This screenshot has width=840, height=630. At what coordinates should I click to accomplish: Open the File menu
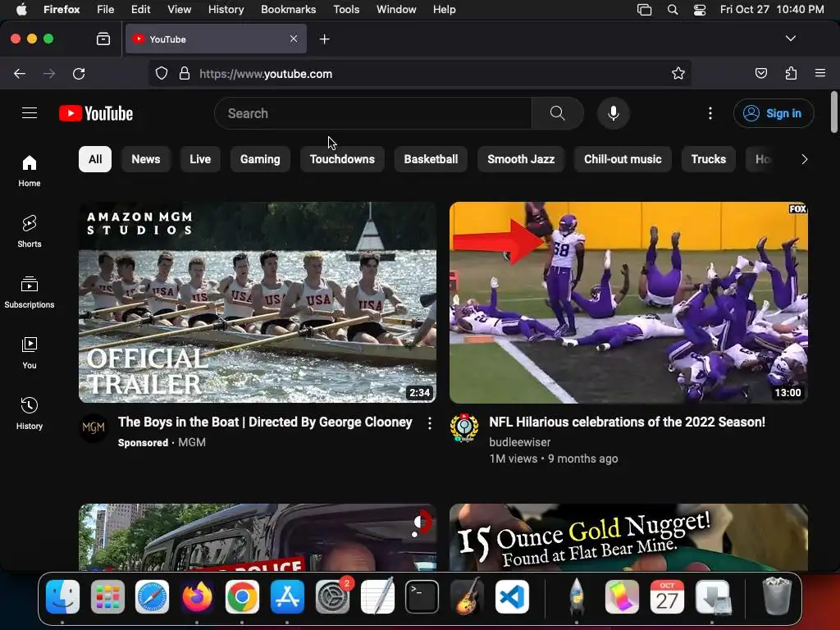(105, 10)
